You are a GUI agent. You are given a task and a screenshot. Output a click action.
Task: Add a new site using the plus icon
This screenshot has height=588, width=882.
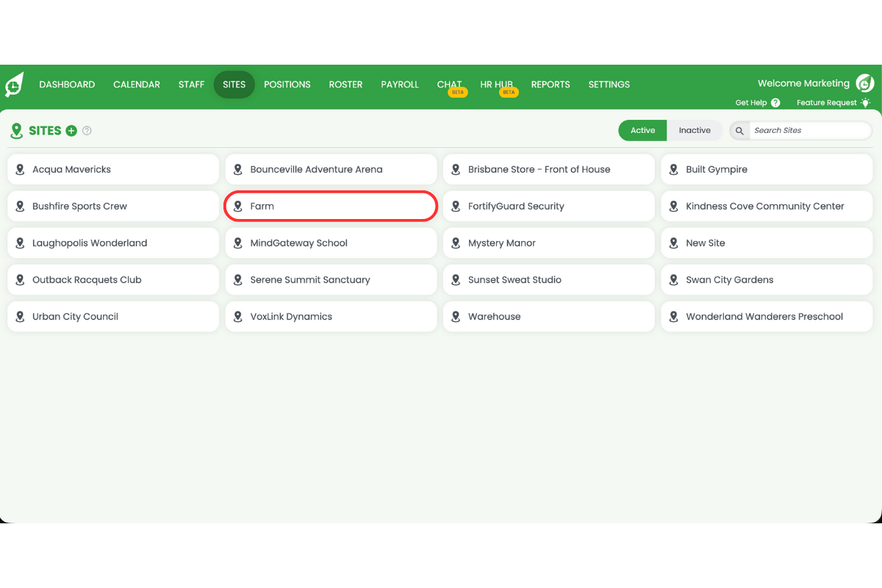coord(71,130)
